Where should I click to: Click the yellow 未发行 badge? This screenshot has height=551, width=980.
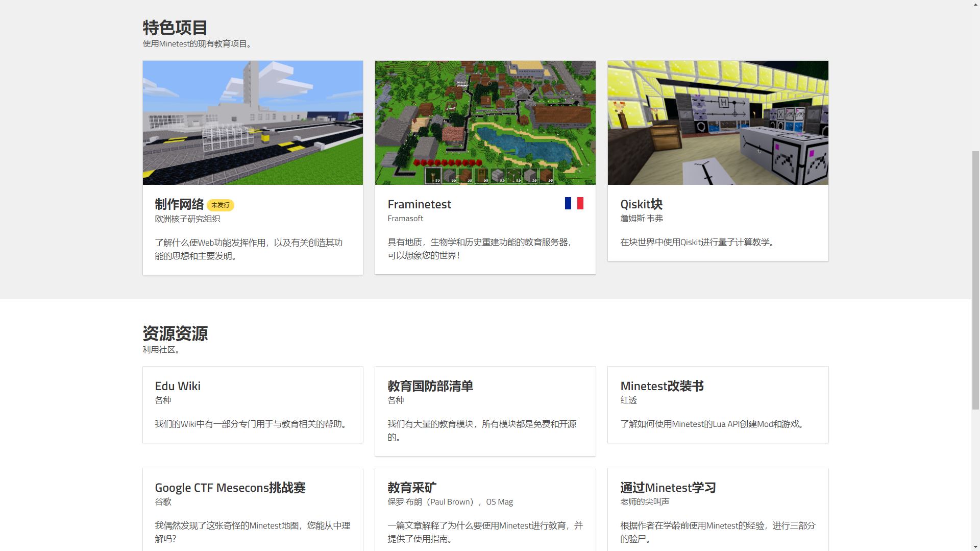220,205
